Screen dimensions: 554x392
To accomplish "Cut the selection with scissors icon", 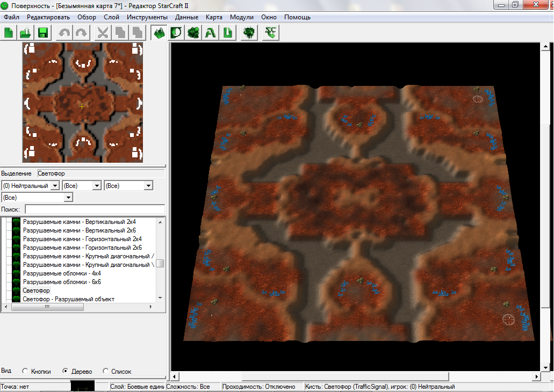I will [103, 33].
